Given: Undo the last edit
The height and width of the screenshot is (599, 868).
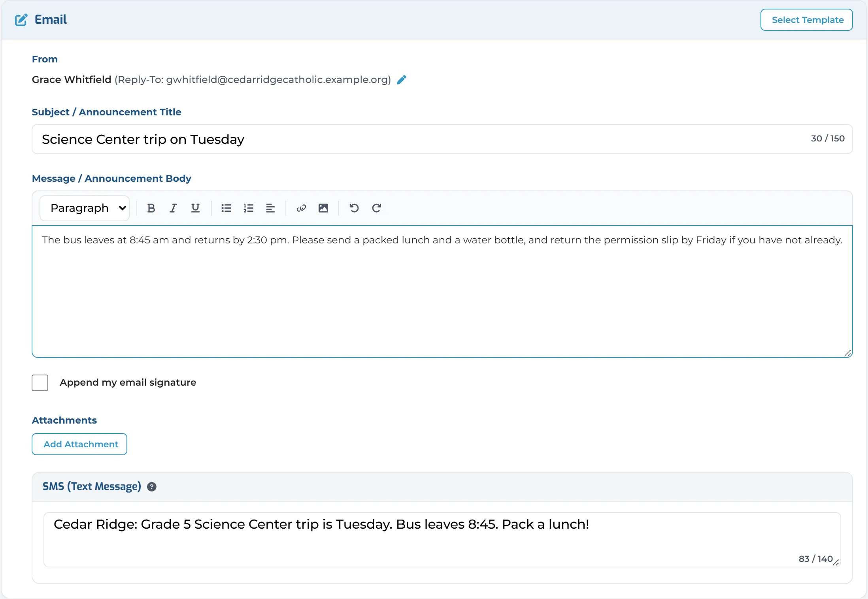Looking at the screenshot, I should [354, 208].
